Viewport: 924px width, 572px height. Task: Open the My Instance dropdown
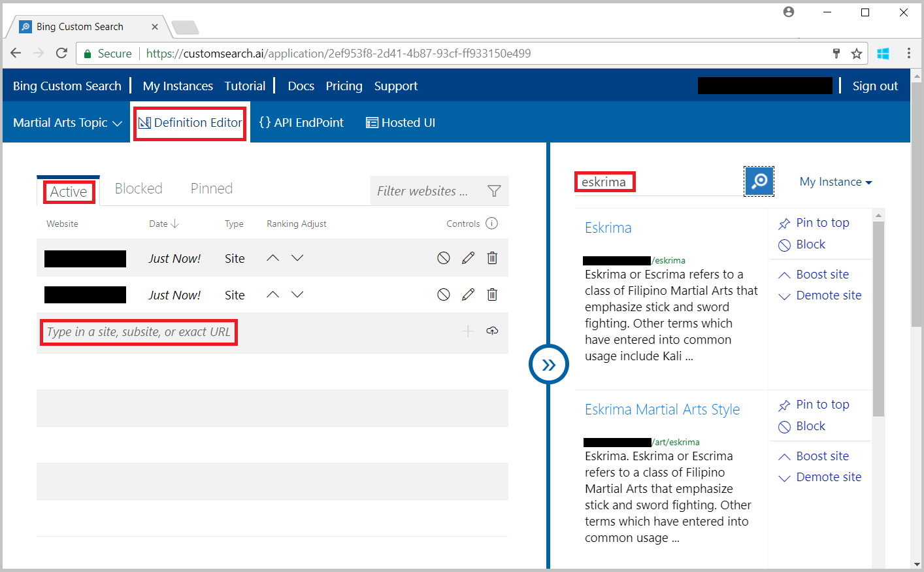click(x=836, y=182)
